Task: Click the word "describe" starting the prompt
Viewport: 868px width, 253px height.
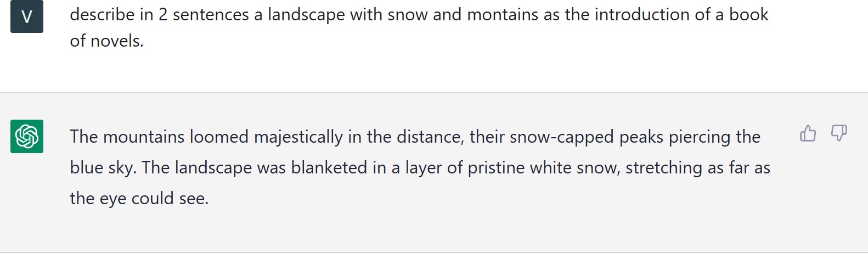Action: click(x=102, y=15)
